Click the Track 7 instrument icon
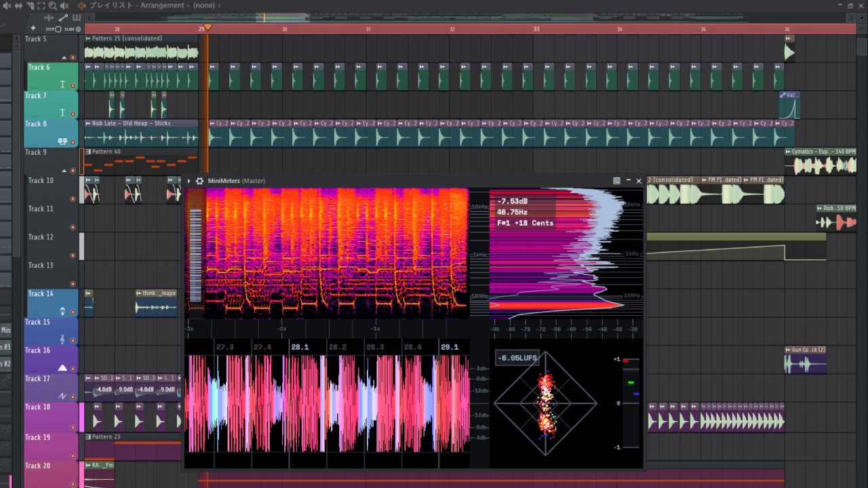 [62, 113]
